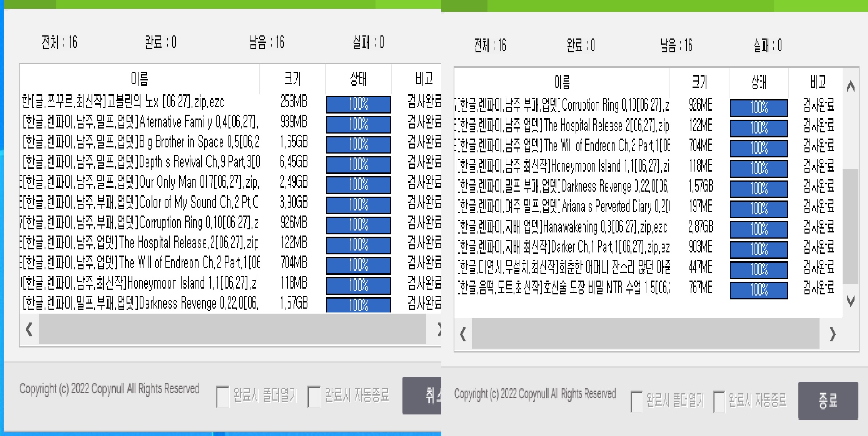Click horizontal scrollbar track in left window
This screenshot has height=436, width=868.
pyautogui.click(x=232, y=329)
